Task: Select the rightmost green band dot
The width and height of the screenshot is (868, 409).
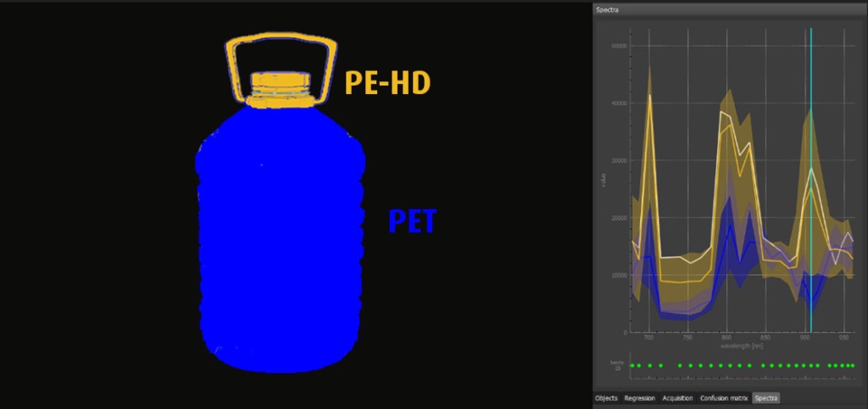Action: point(852,365)
